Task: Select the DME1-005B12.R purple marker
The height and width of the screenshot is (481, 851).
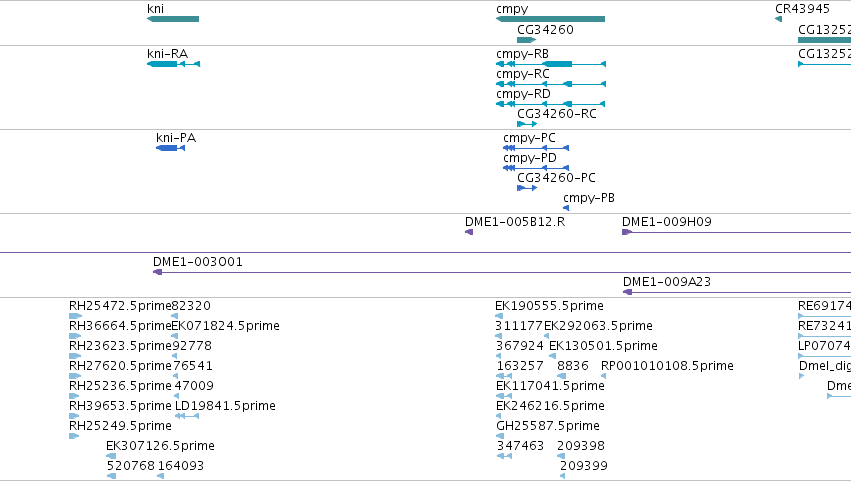Action: point(469,232)
